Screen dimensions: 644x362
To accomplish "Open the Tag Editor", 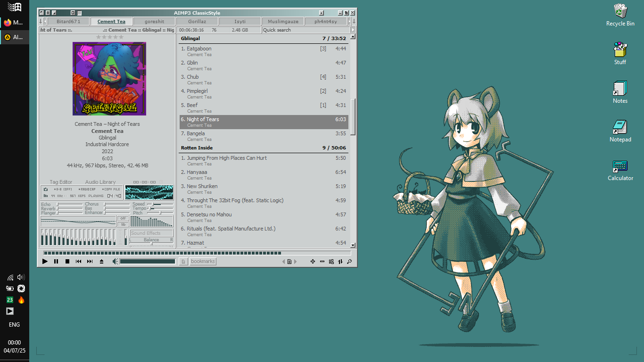I will pos(61,182).
